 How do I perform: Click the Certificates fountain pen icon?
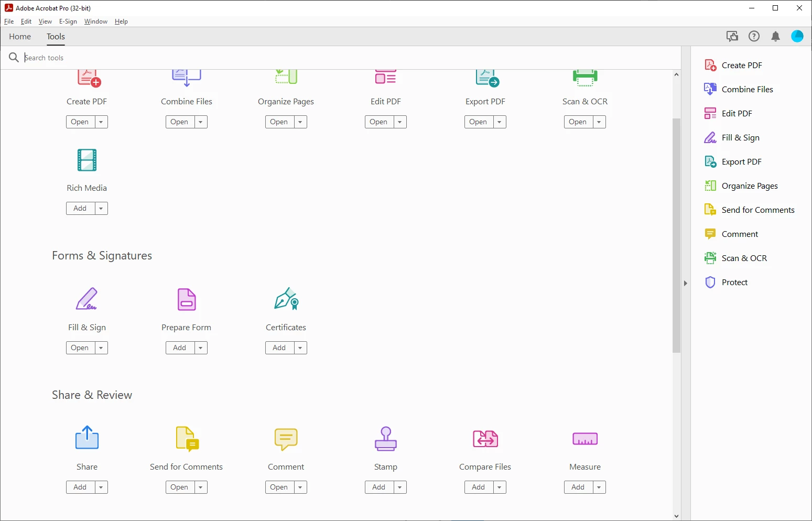click(287, 299)
